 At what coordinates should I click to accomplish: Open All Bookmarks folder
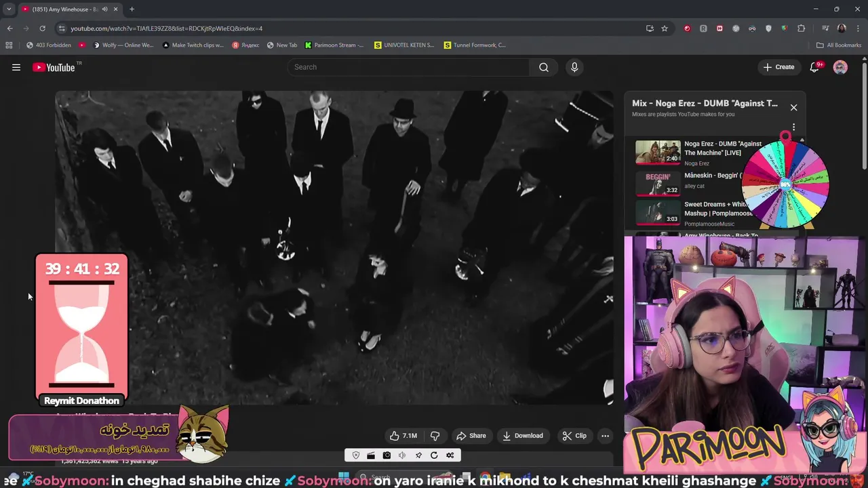[839, 45]
